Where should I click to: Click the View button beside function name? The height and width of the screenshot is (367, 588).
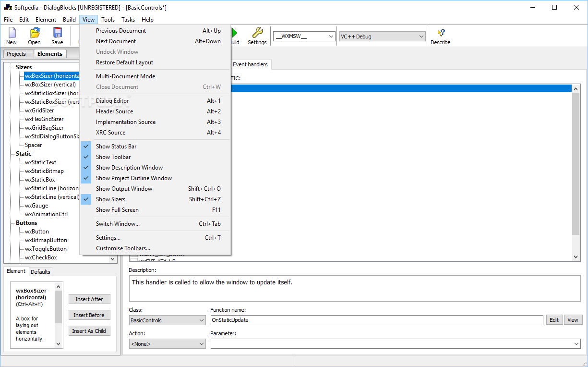click(573, 320)
